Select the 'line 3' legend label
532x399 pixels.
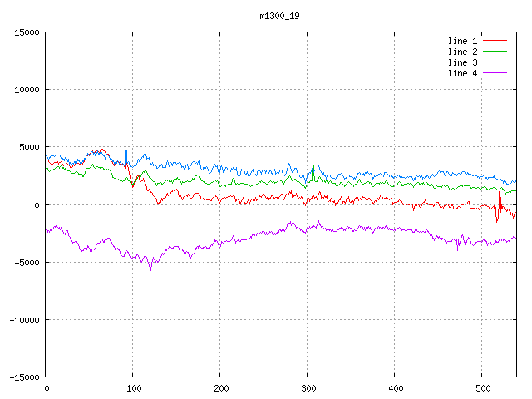click(x=462, y=62)
